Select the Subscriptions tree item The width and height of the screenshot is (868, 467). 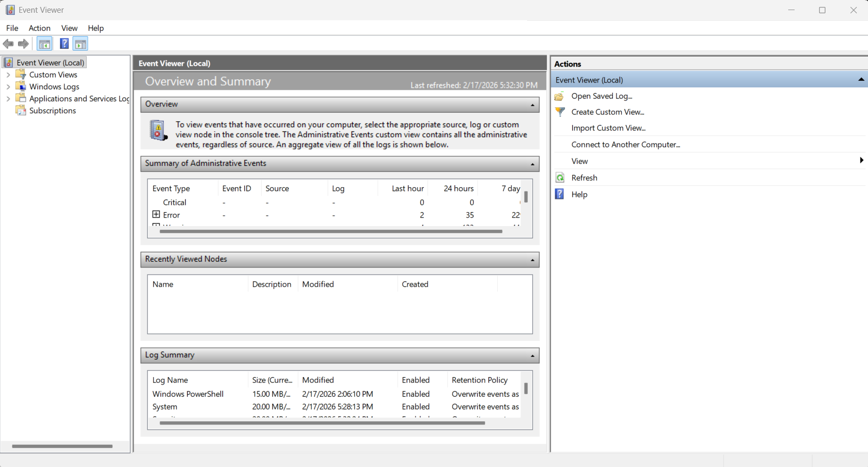(53, 111)
